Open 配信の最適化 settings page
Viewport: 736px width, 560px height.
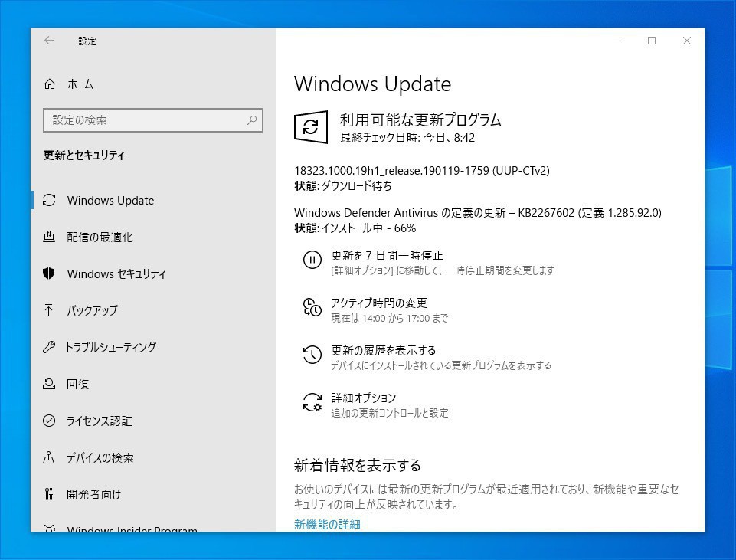(100, 237)
